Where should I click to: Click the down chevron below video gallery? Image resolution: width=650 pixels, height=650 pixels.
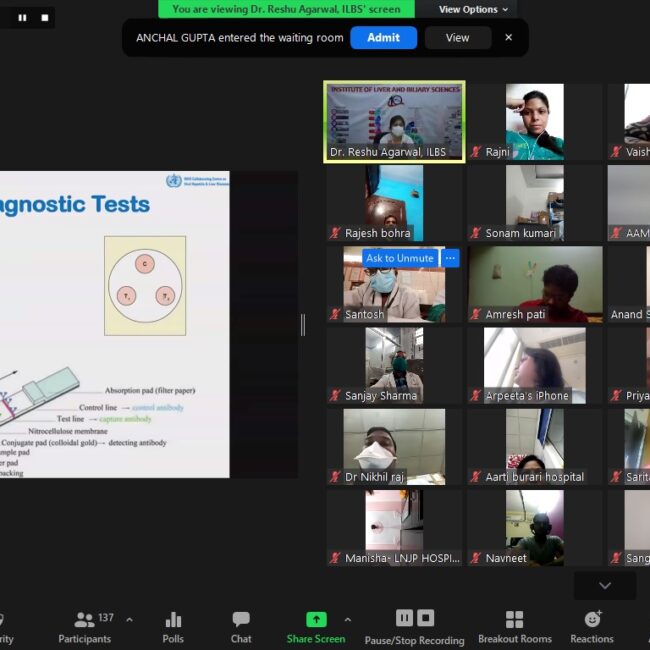coord(604,585)
